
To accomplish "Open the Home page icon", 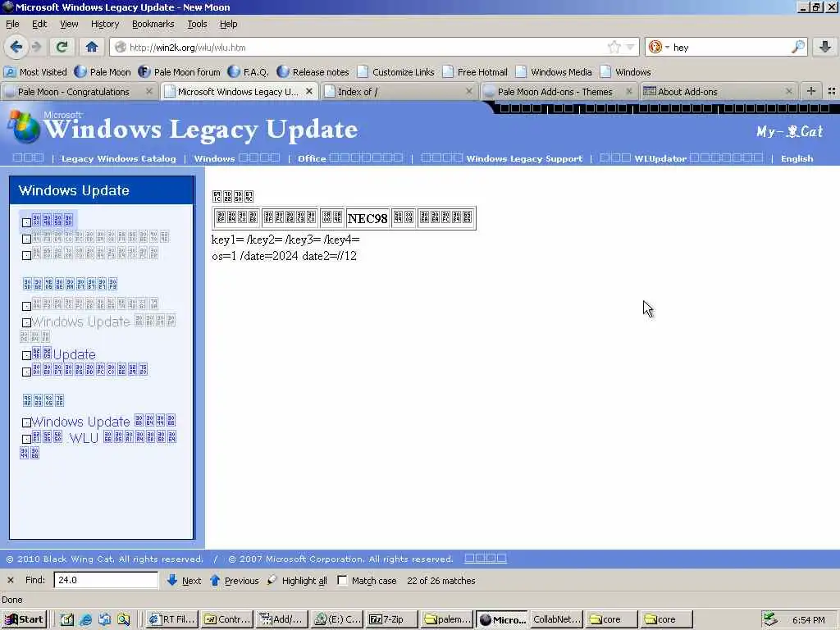I will (92, 47).
